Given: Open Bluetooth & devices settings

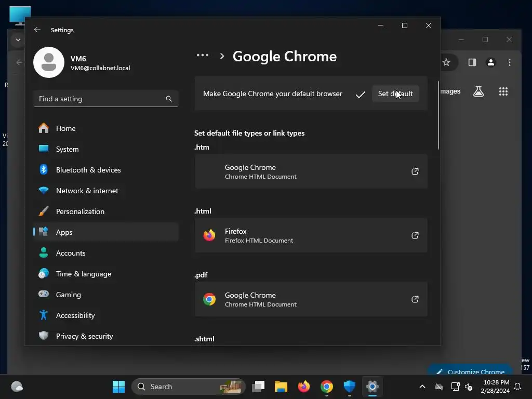Looking at the screenshot, I should coord(106,170).
